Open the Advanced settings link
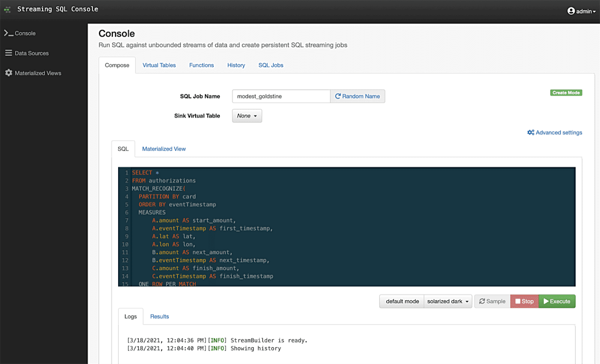This screenshot has height=364, width=600. click(555, 132)
